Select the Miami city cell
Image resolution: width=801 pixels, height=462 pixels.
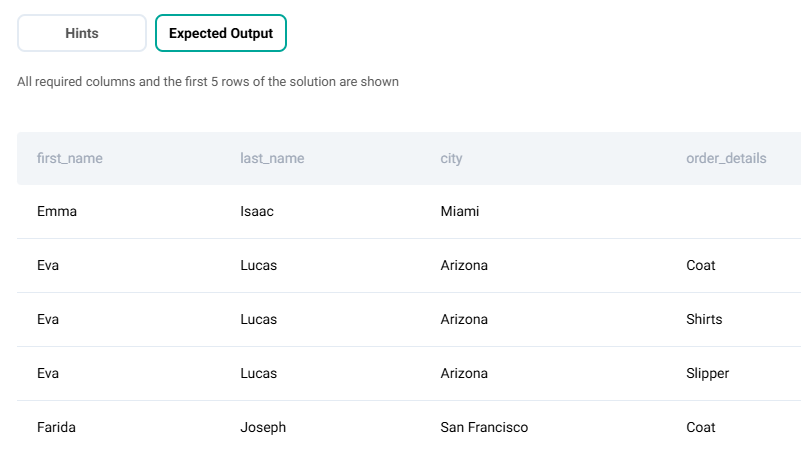coord(460,211)
